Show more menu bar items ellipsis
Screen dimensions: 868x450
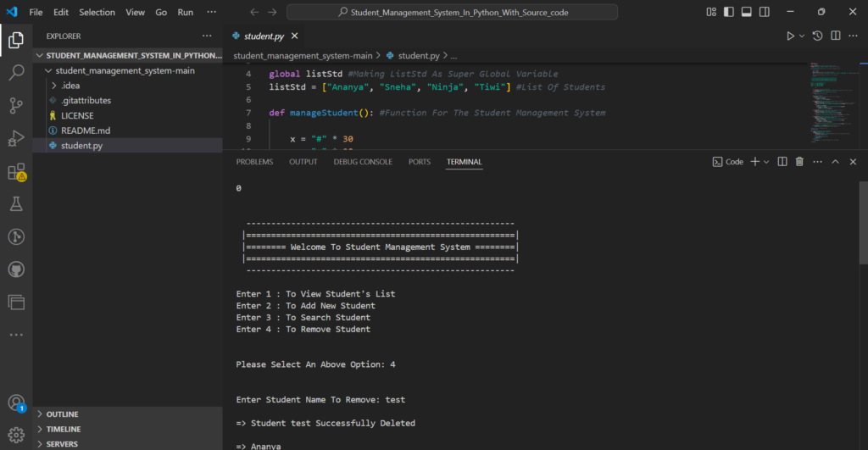pos(211,12)
